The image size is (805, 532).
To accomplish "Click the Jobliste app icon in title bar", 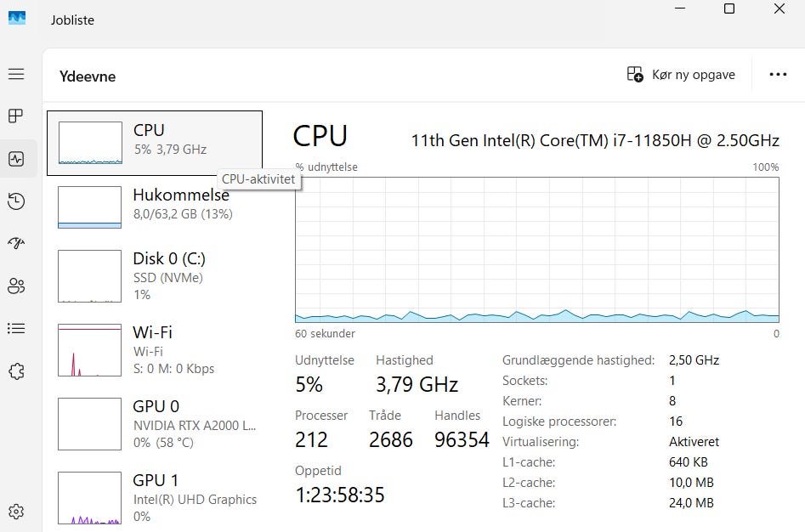I will [17, 19].
